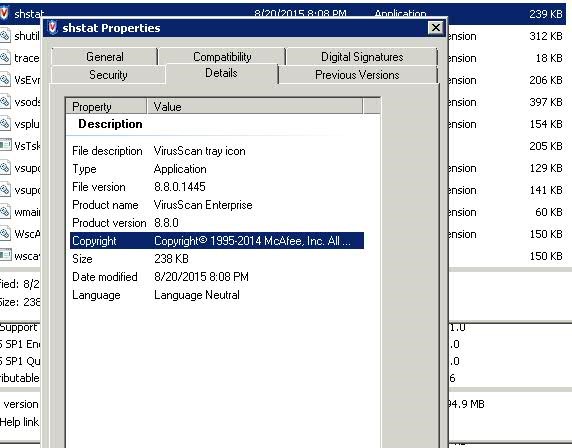Select the 239 KB size of shstat
The width and height of the screenshot is (572, 448).
[x=546, y=14]
